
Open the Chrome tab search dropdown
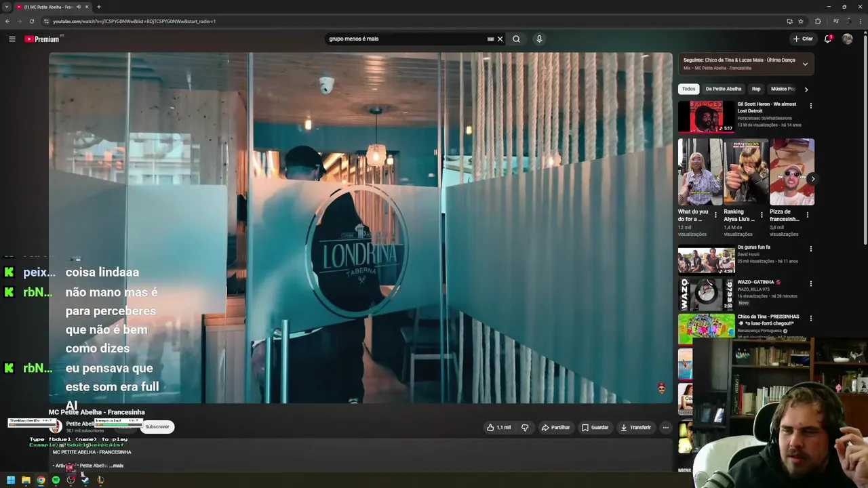[6, 7]
